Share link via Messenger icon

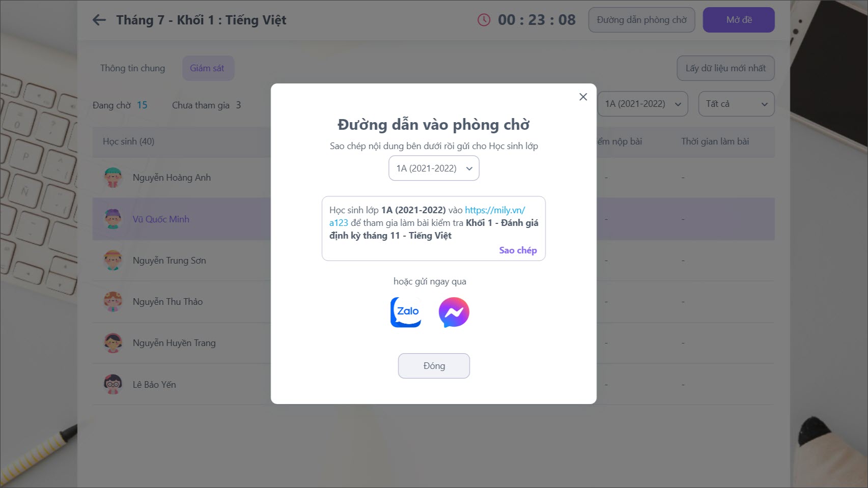pos(454,312)
